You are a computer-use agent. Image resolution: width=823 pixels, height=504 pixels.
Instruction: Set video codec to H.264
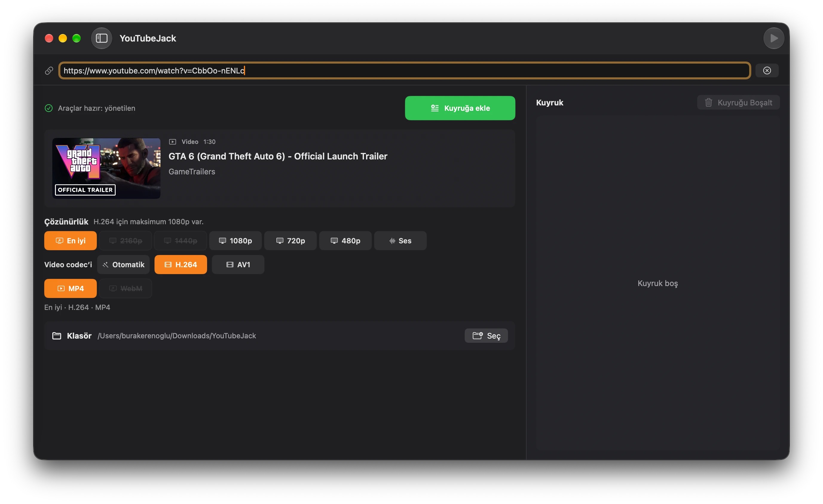[x=181, y=265]
